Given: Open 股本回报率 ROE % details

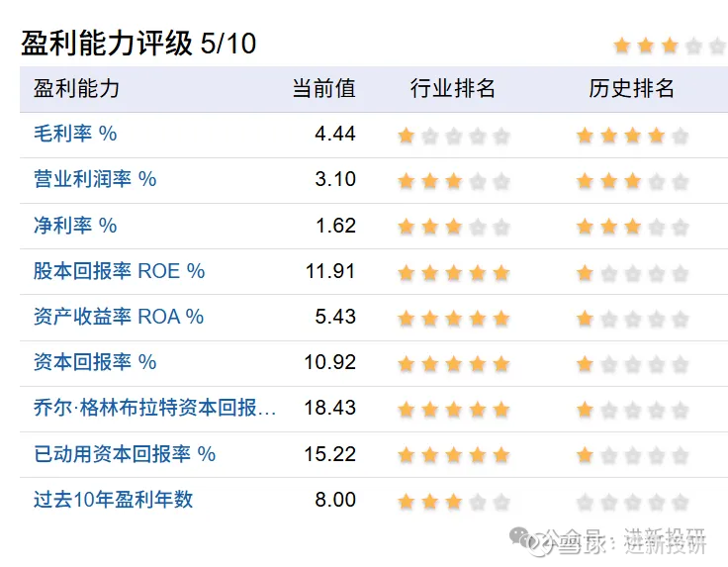Looking at the screenshot, I should 119,271.
